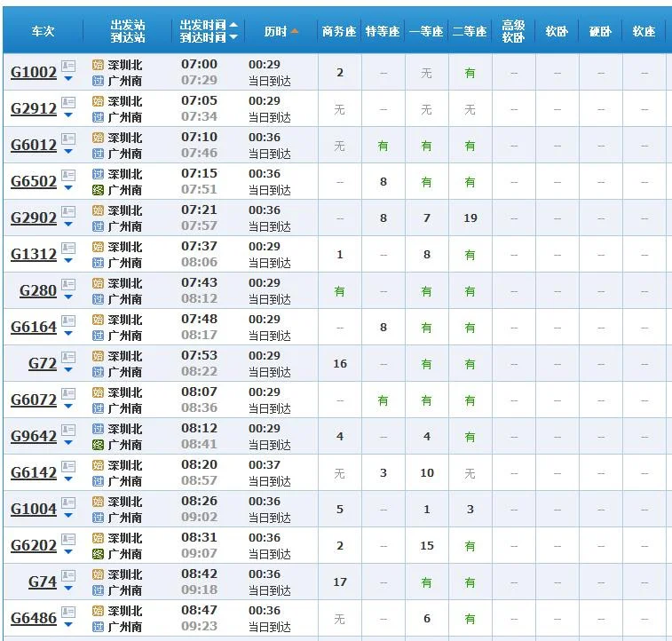Screen dimensions: 672x641
Task: Click terminal-station icon for G9642 广州南
Action: 99,445
